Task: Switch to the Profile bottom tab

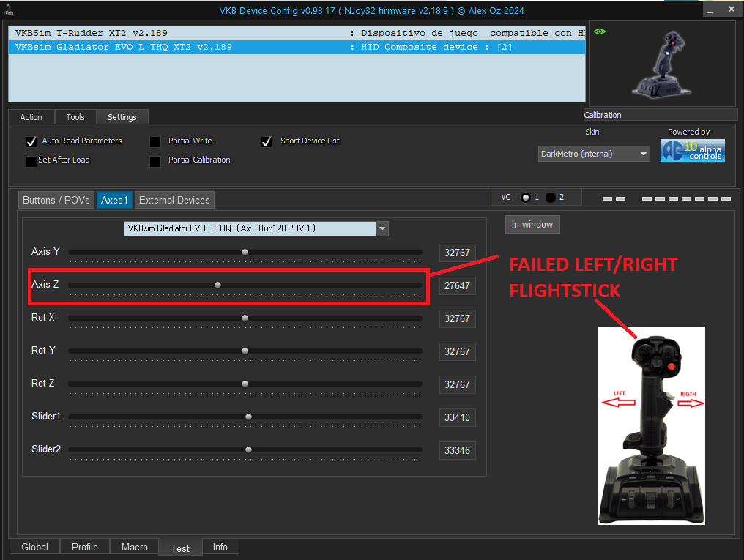Action: (85, 547)
